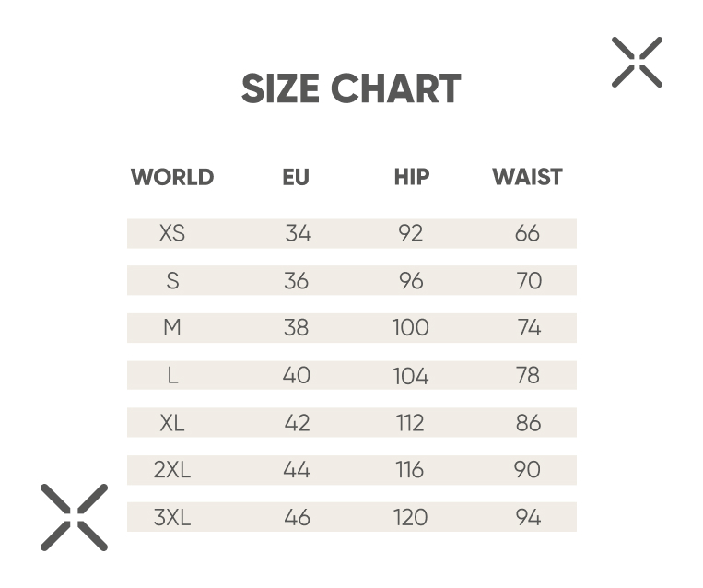The image size is (703, 588).
Task: Click hip value 104 cell
Action: 411,375
